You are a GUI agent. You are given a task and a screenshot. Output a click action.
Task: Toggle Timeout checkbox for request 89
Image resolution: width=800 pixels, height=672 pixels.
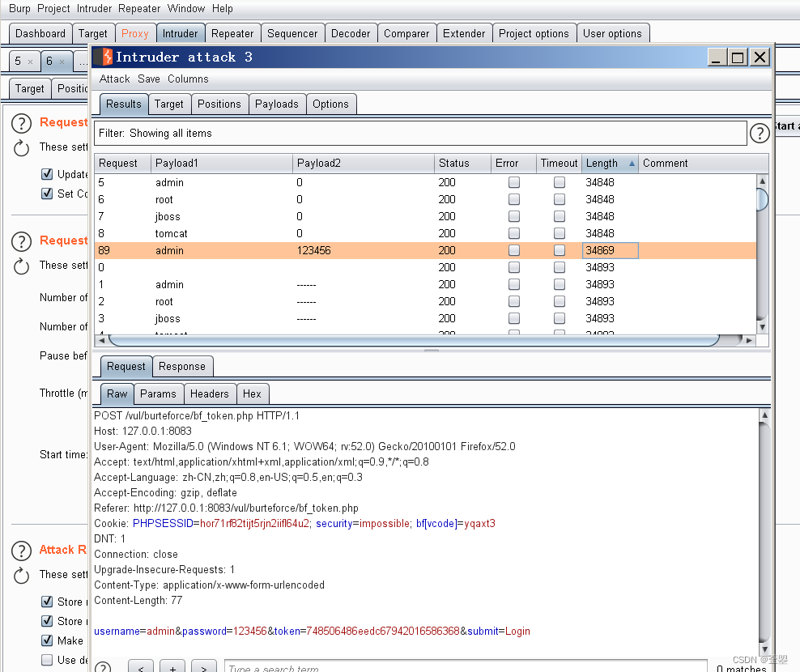click(560, 250)
